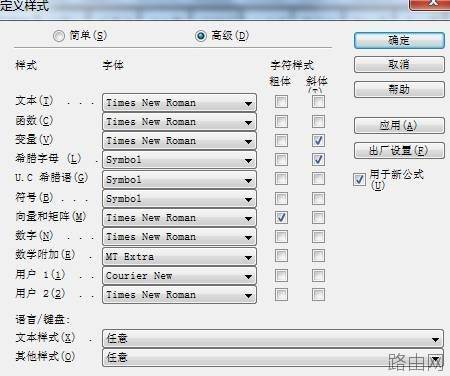Toggle 用于新公式(U) checkbox
450x376 pixels.
click(x=359, y=180)
